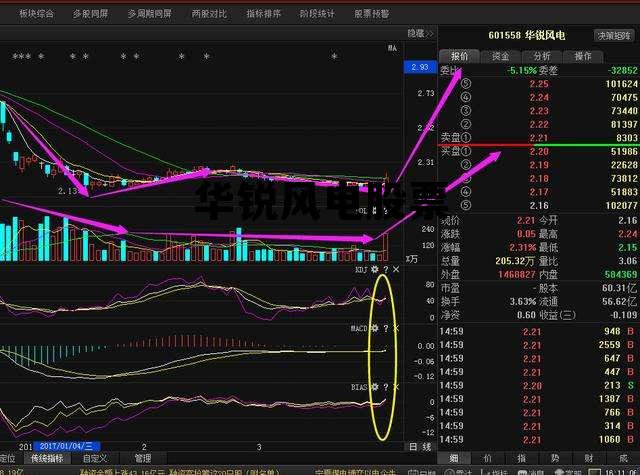640x475 pixels.
Task: Click buy level 4 price 2.17
Action: pos(539,192)
